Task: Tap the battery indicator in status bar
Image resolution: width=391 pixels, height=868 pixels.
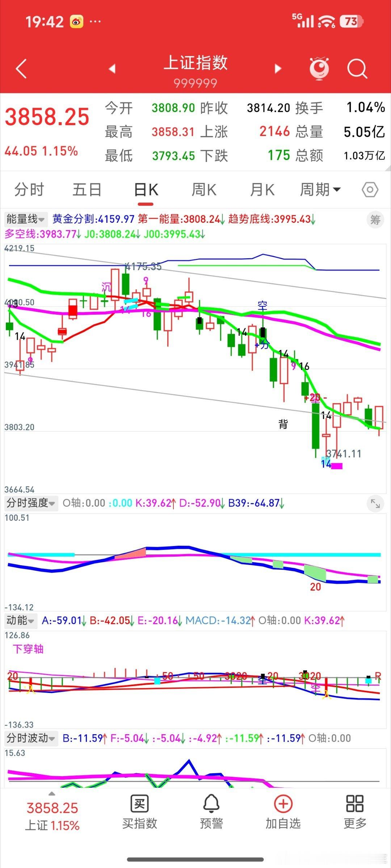Action: tap(351, 21)
